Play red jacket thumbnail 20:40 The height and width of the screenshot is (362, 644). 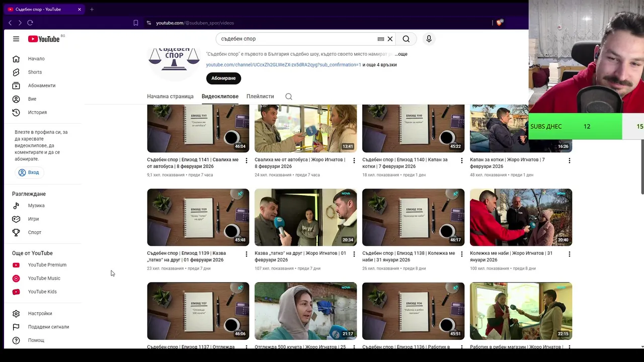(x=521, y=217)
